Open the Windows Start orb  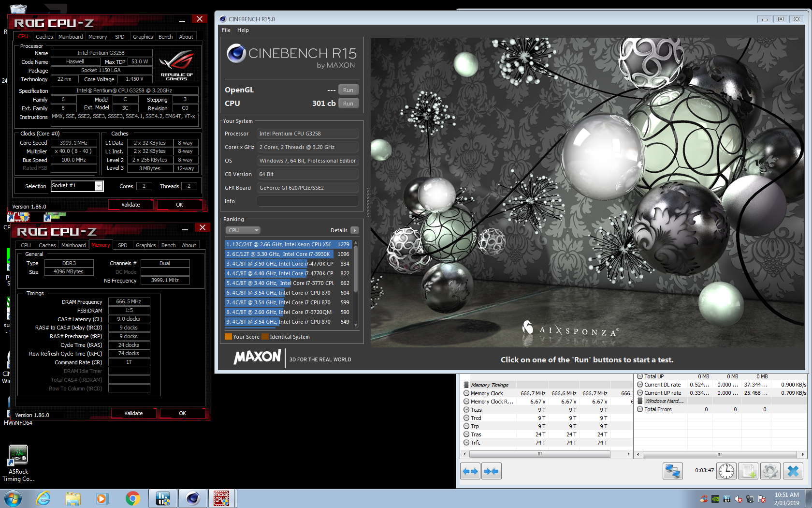click(x=13, y=498)
